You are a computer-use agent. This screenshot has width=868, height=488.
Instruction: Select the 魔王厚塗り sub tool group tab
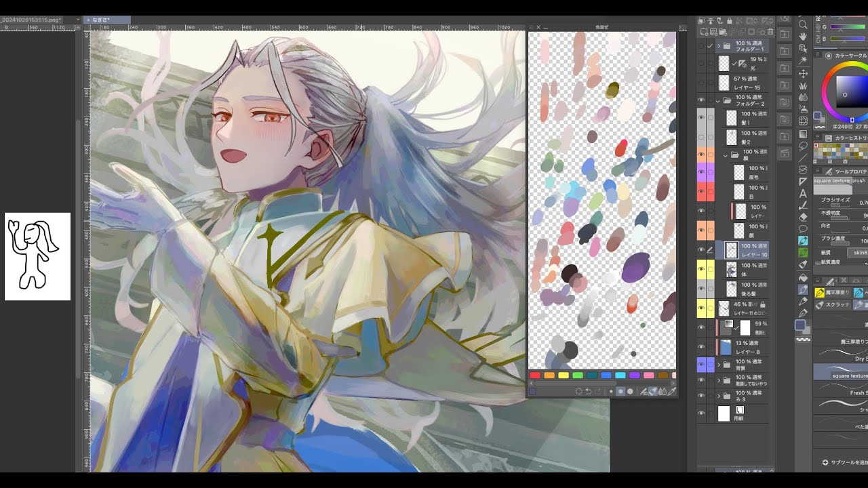click(x=832, y=293)
